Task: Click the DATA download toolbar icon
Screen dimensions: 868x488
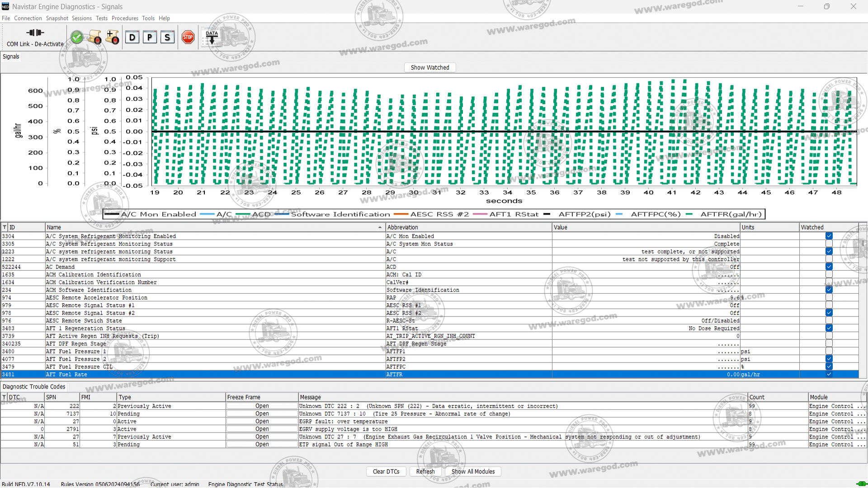Action: (x=211, y=36)
